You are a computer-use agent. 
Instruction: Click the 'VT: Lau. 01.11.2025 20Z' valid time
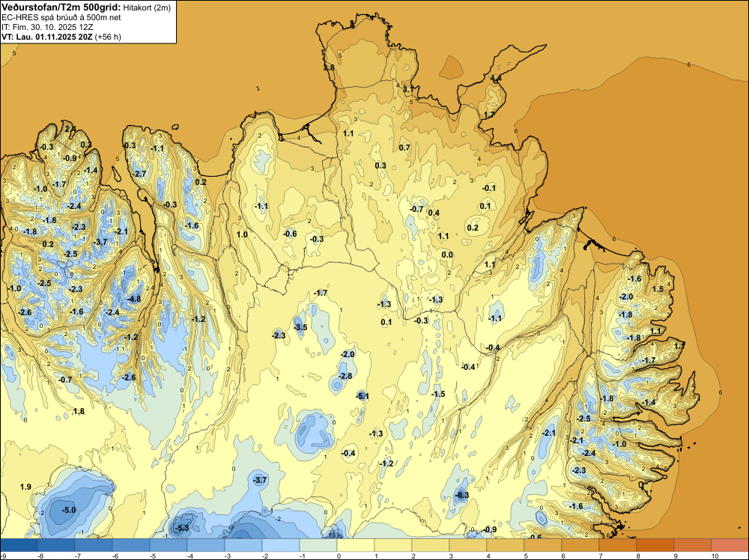click(47, 37)
